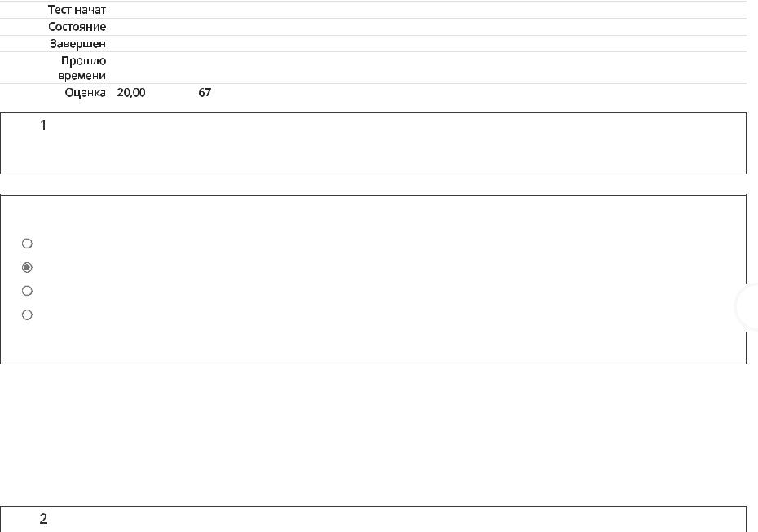Click the question 2 header box
This screenshot has height=532, width=758.
click(373, 519)
